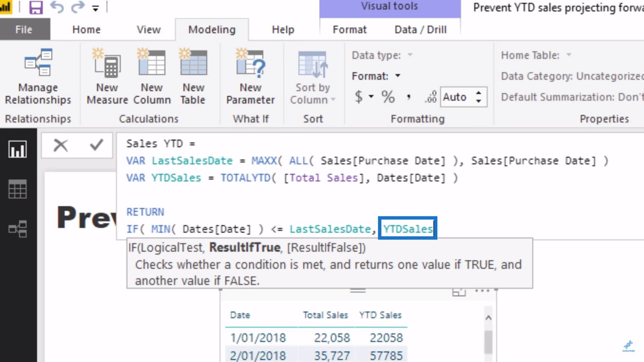Image resolution: width=644 pixels, height=362 pixels.
Task: Open the Help ribbon tab
Action: point(283,29)
